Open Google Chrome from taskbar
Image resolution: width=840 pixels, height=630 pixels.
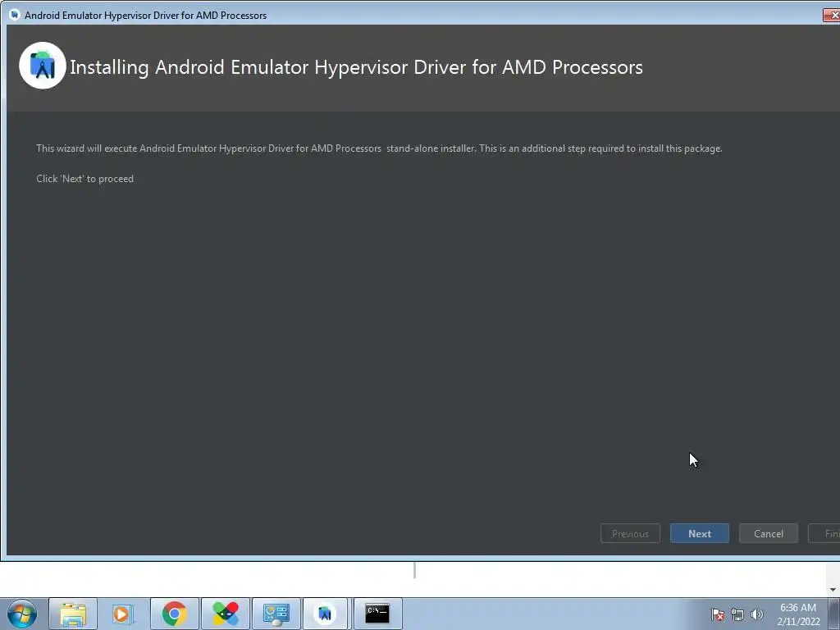(174, 614)
